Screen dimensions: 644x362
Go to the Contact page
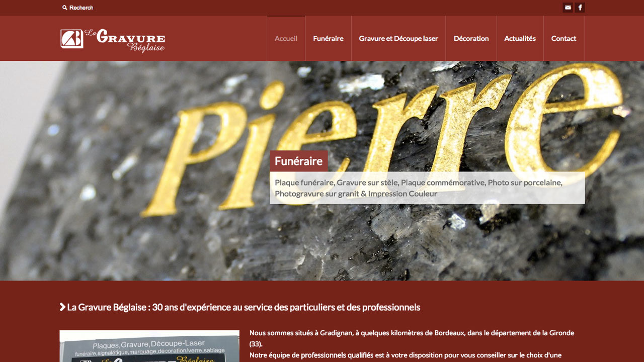(563, 38)
